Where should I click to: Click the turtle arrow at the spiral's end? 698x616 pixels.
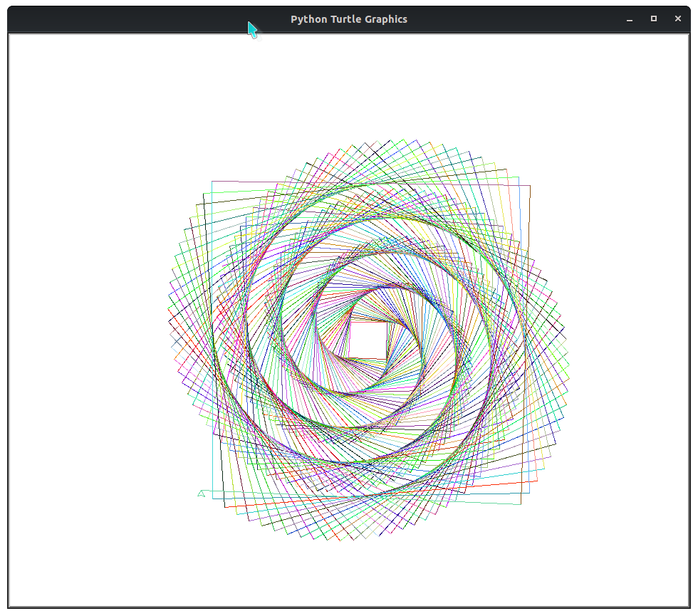[x=202, y=493]
